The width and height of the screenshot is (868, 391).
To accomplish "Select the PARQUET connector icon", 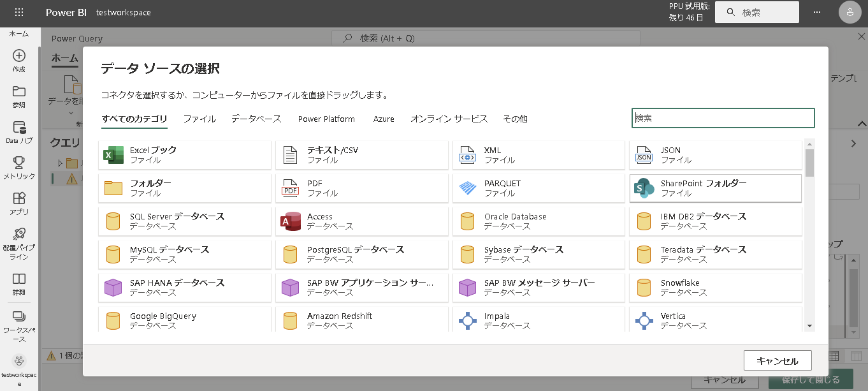I will [467, 188].
